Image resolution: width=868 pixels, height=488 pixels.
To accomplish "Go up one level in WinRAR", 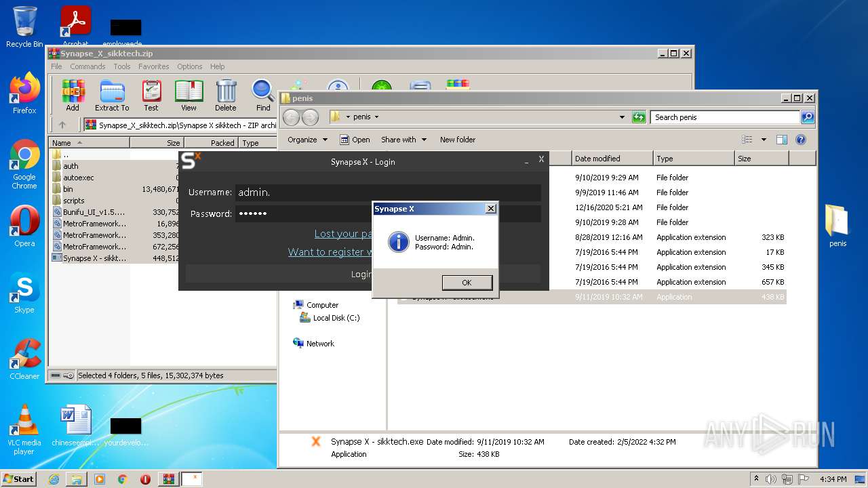I will [62, 125].
